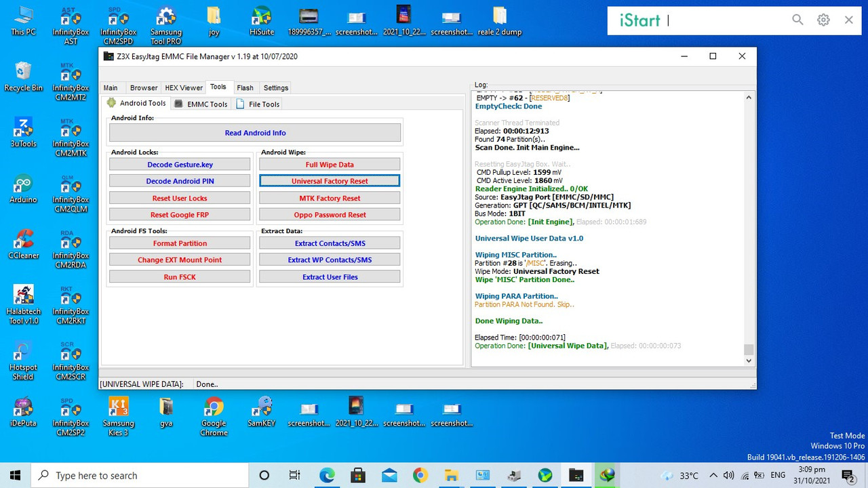Open InfinityBox CM2MT2 desktop shortcut
The width and height of the screenshot is (868, 488).
point(71,82)
